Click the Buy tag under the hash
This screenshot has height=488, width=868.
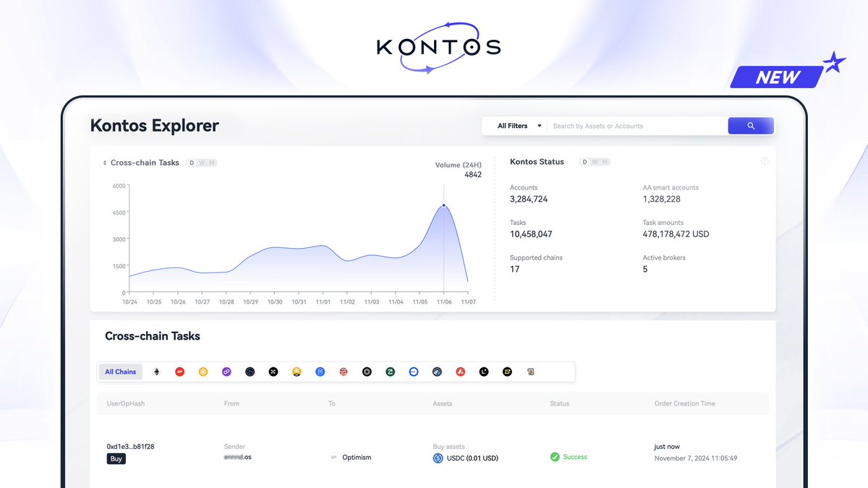pyautogui.click(x=116, y=458)
